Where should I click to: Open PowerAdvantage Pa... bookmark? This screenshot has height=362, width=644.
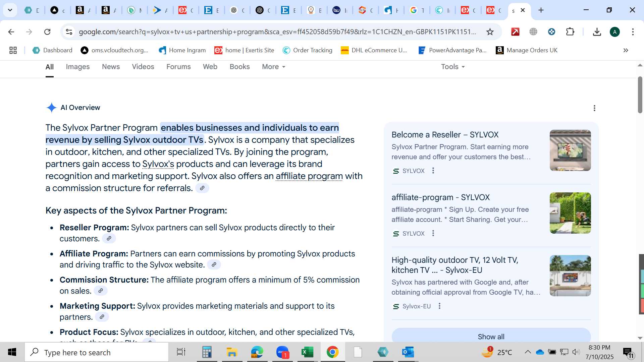pos(452,50)
